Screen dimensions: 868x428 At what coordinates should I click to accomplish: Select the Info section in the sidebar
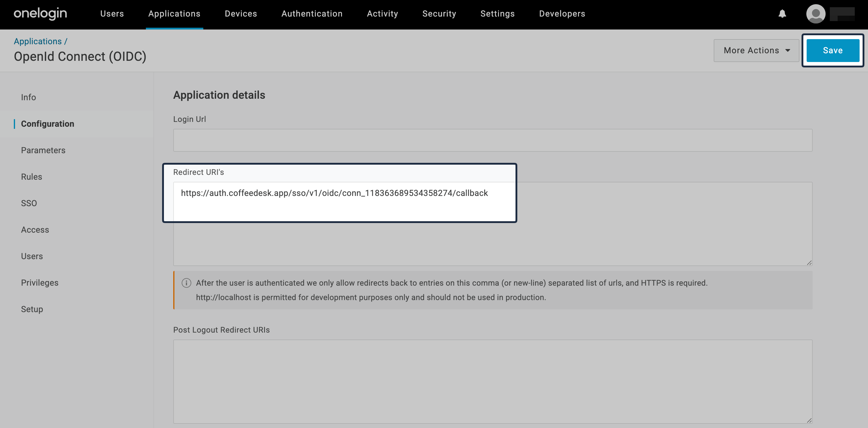[28, 97]
